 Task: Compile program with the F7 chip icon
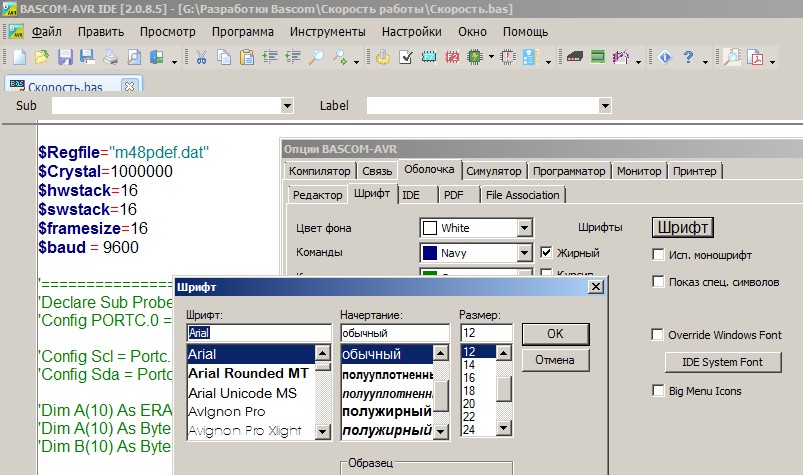click(x=429, y=57)
